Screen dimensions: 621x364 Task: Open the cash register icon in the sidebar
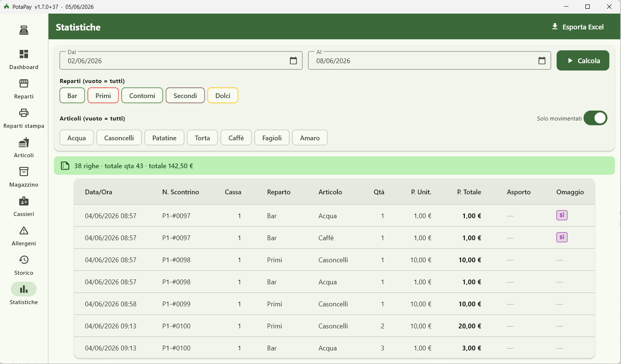point(24,30)
